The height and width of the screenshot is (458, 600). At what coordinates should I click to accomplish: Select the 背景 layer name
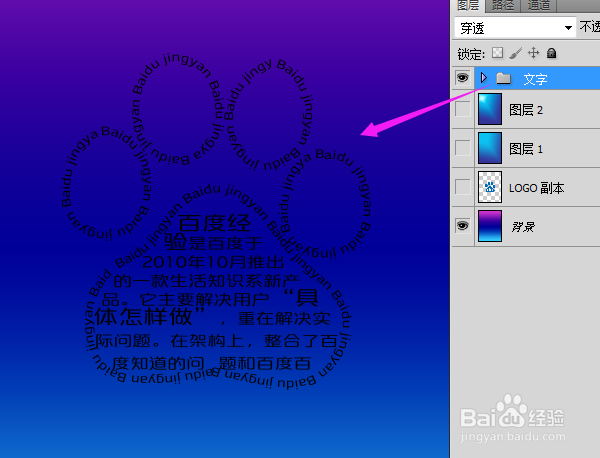coord(523,227)
